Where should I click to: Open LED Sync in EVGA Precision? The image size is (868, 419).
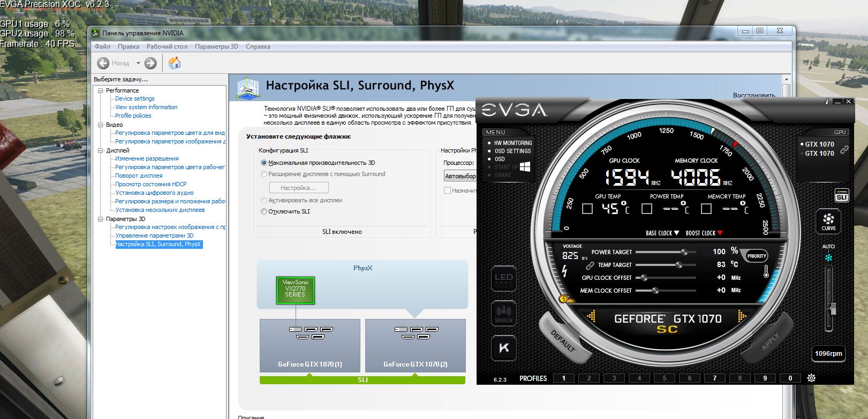click(x=504, y=279)
